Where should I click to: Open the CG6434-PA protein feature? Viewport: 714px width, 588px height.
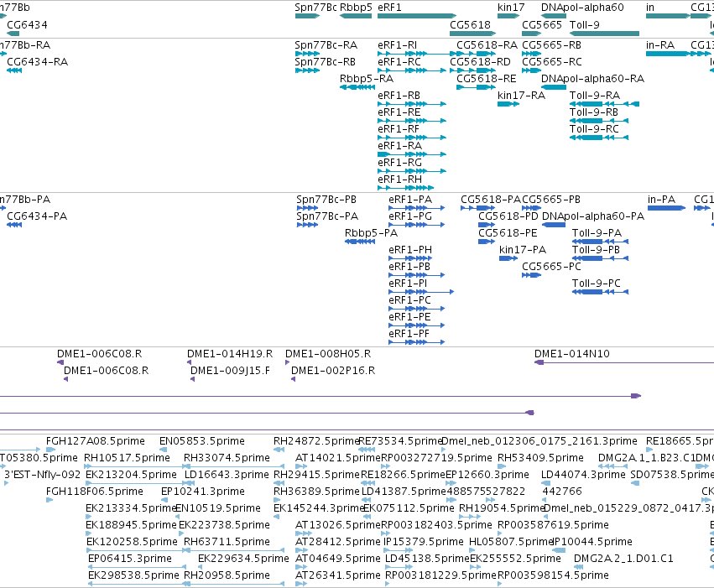point(14,225)
